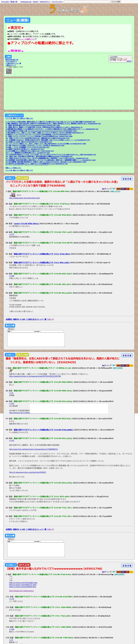Click 目前次新 navigation in the 京都大谷高校 thread

[127, 179]
